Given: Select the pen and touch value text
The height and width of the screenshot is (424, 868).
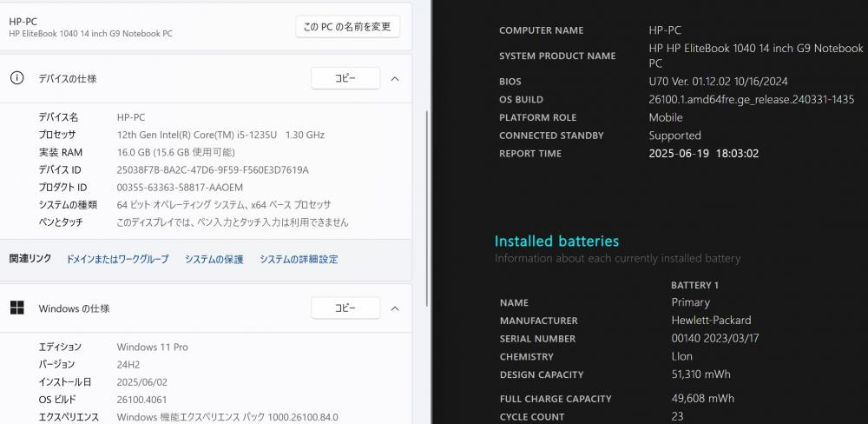Looking at the screenshot, I should tap(233, 222).
